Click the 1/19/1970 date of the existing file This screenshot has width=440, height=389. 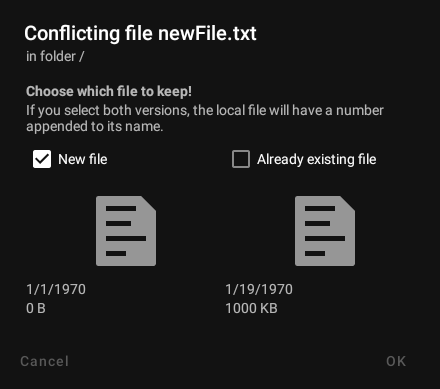pyautogui.click(x=259, y=289)
